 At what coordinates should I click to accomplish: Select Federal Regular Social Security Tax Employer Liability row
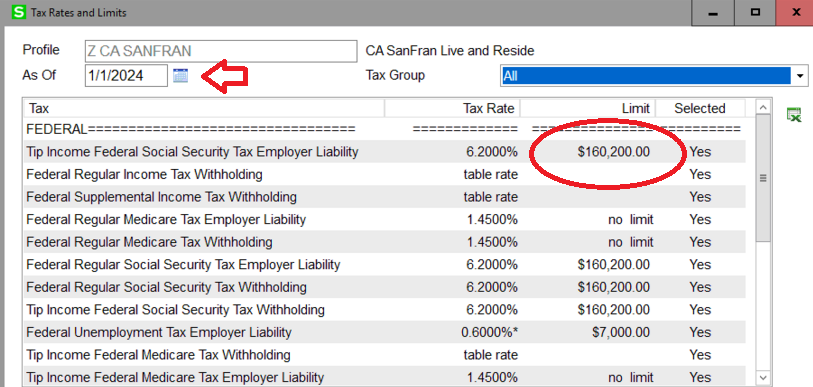[385, 265]
